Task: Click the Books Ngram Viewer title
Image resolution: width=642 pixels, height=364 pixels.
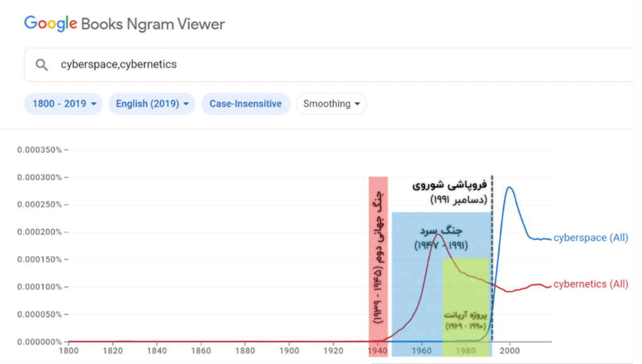Action: tap(153, 24)
